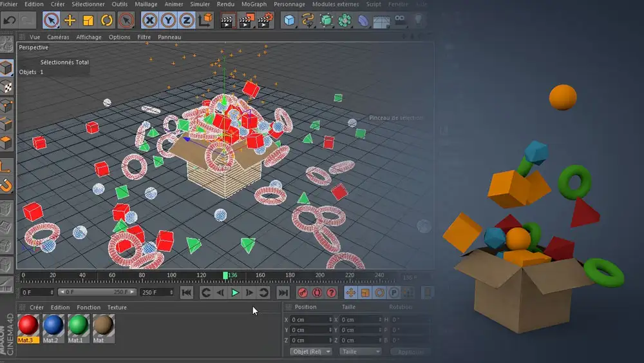This screenshot has width=644, height=363.
Task: Enable Model mode in left toolbar
Action: coord(6,68)
